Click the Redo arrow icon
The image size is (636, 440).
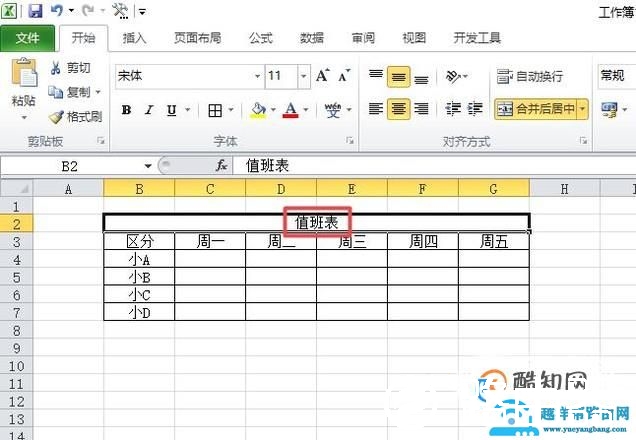pos(88,10)
